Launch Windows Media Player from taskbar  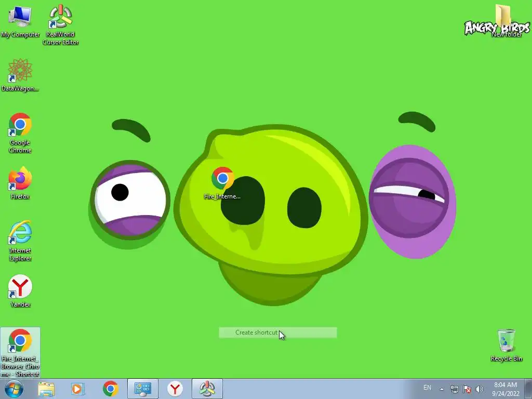(78, 389)
